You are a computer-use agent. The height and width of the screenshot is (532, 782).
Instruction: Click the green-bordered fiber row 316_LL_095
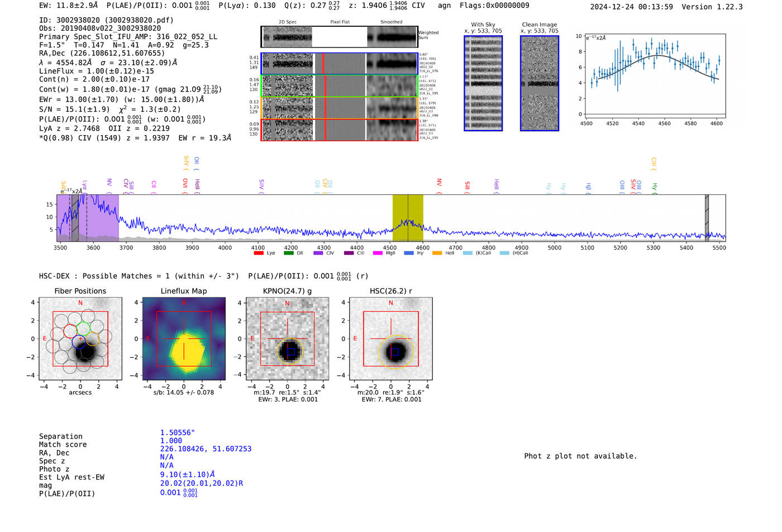[340, 85]
